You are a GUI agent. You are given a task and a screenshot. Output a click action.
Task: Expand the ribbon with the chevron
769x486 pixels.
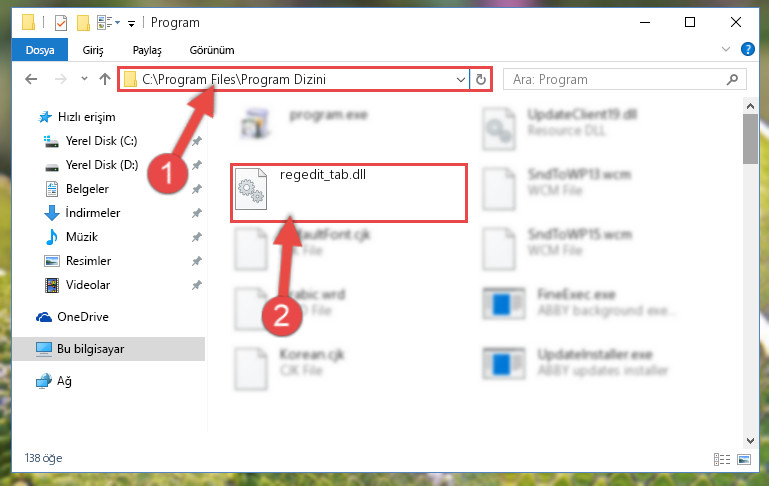[x=726, y=49]
